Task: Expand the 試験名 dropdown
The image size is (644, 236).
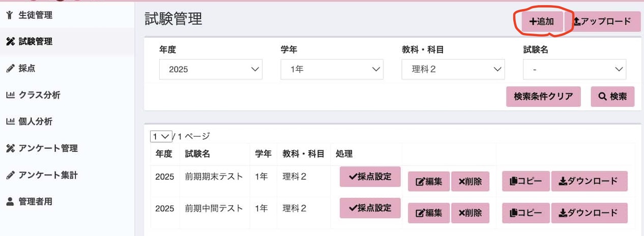Action: coord(574,69)
